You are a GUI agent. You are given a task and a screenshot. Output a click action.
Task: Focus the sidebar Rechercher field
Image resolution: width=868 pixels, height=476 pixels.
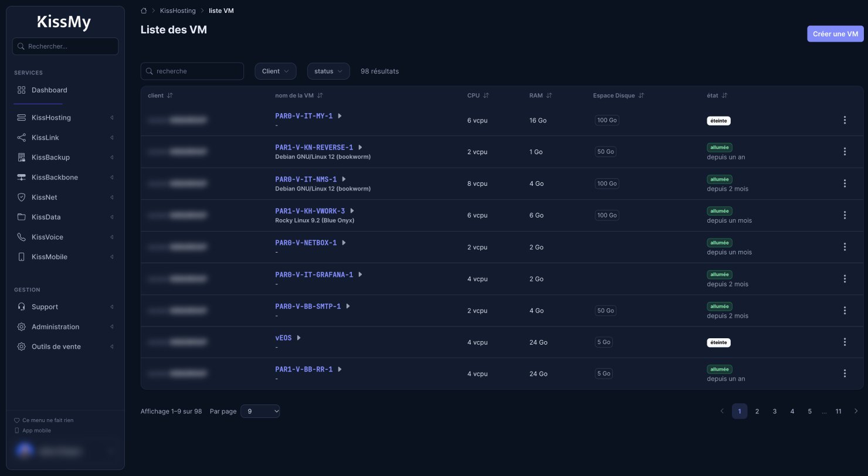[x=65, y=46]
